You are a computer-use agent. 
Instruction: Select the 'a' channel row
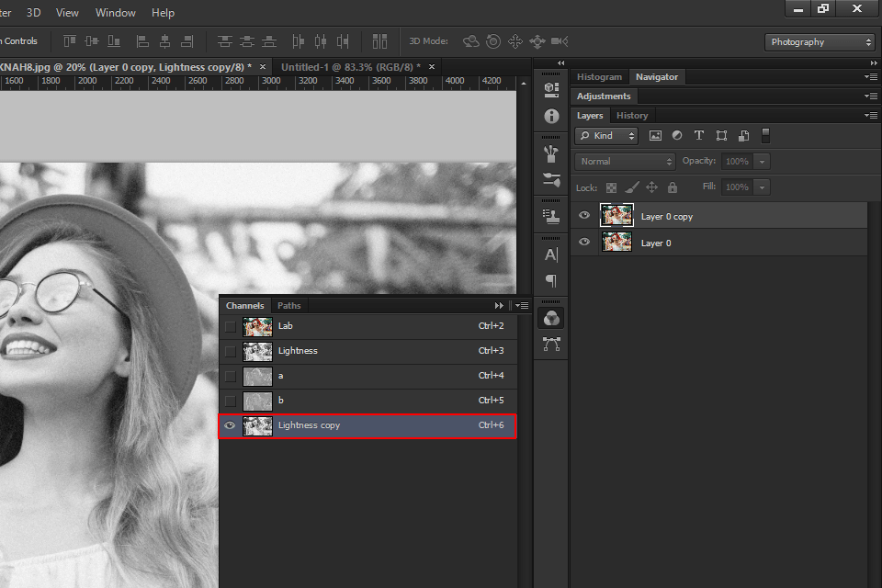[x=367, y=376]
